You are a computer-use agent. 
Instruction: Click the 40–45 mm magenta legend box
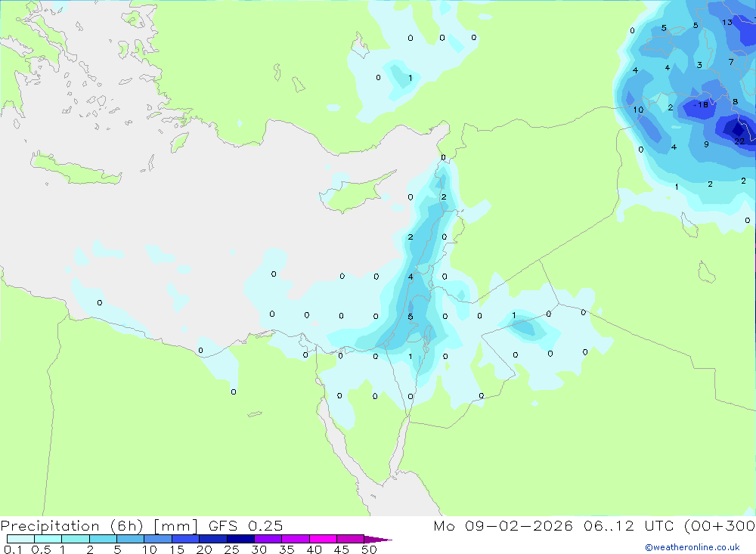[323, 539]
